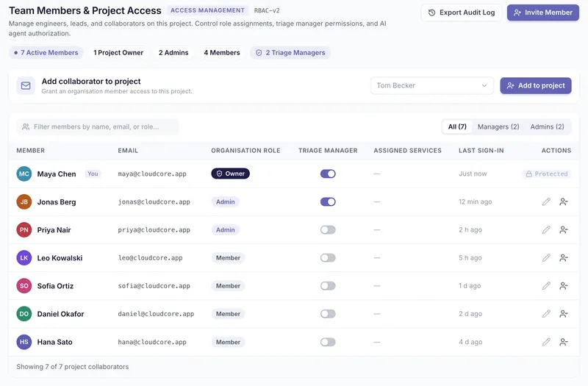Image resolution: width=588 pixels, height=386 pixels.
Task: Switch to the Admins (2) tab
Action: click(547, 126)
